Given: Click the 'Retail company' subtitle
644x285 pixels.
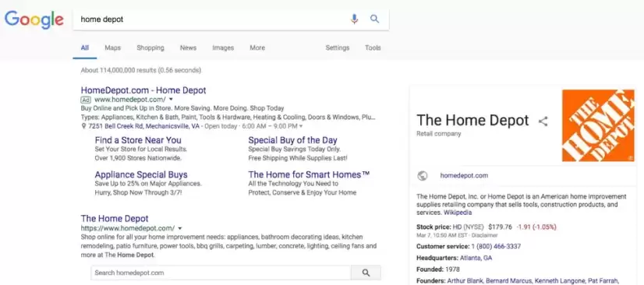Looking at the screenshot, I should point(439,134).
